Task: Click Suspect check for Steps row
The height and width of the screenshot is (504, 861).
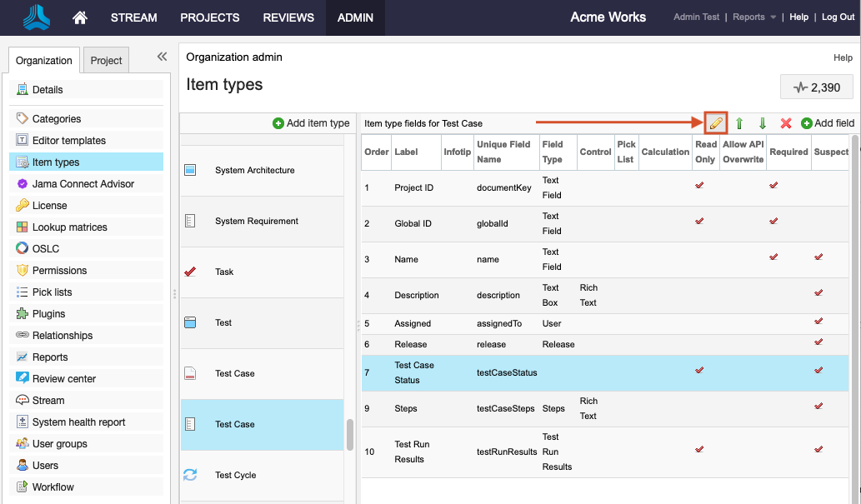Action: [818, 406]
